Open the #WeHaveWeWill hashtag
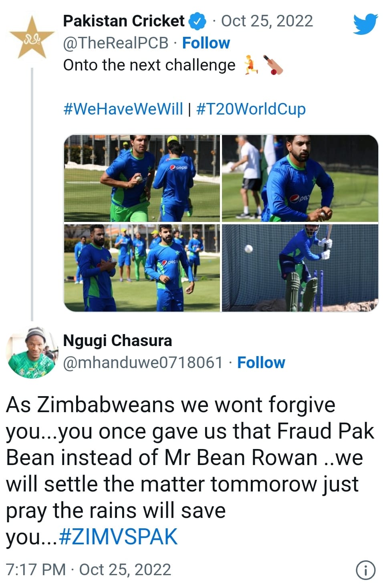The width and height of the screenshot is (383, 588). (x=123, y=109)
